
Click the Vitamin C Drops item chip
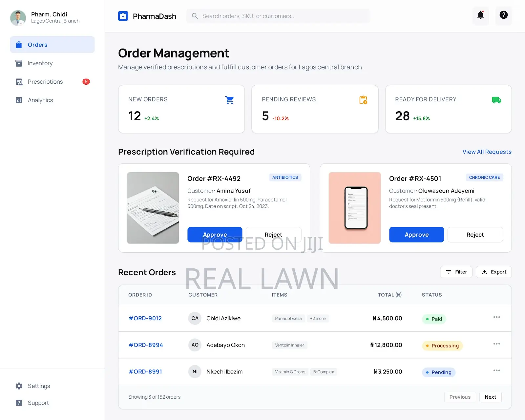290,372
